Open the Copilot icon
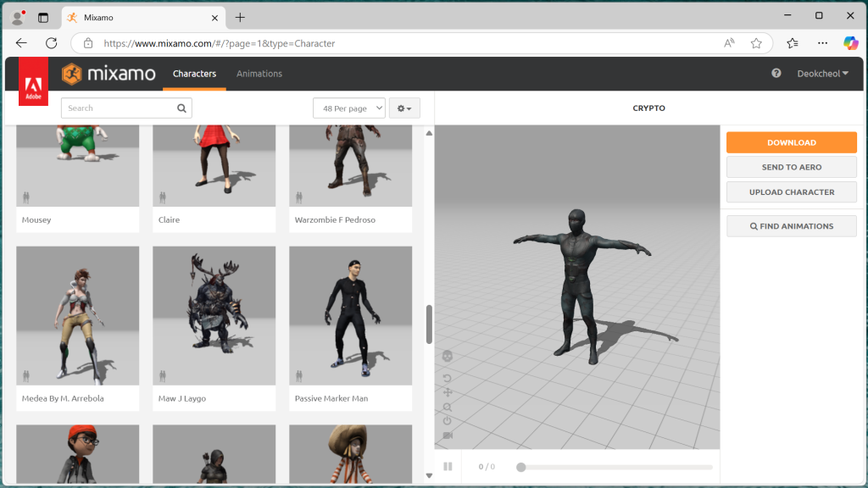Viewport: 868px width, 488px height. coord(851,43)
